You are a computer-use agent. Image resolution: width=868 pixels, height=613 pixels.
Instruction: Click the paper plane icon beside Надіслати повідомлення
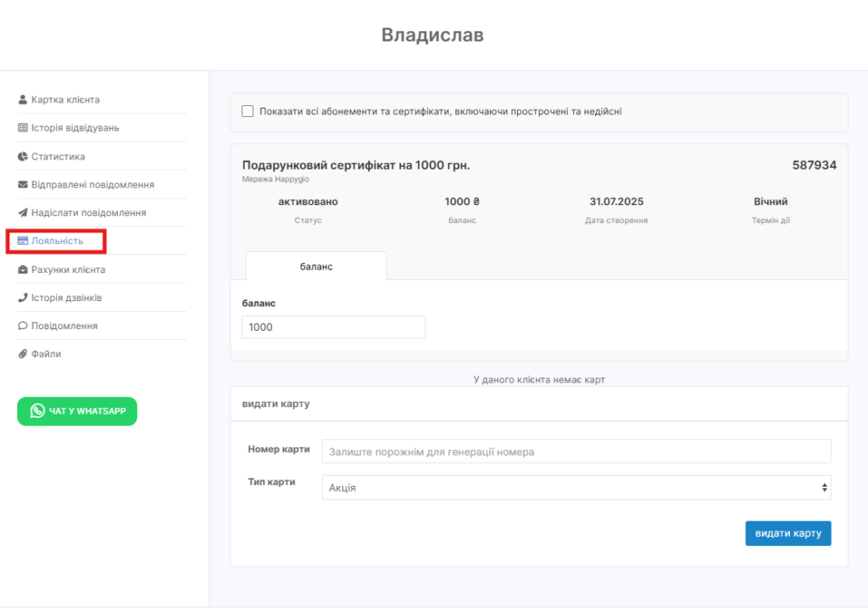pyautogui.click(x=23, y=213)
